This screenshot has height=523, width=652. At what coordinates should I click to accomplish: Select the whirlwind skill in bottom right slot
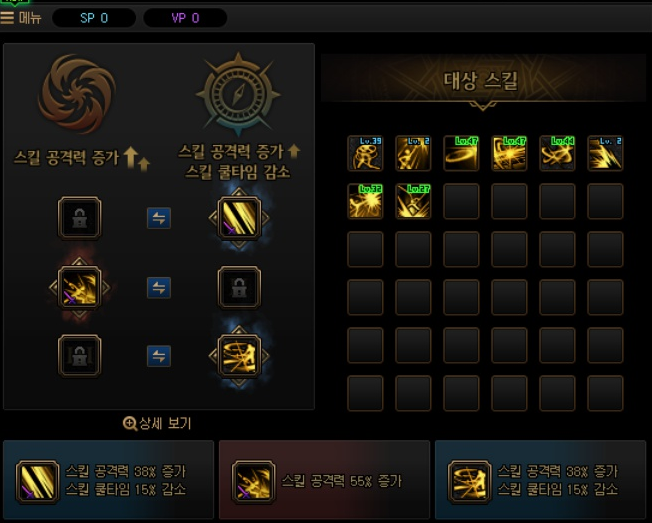(x=239, y=356)
